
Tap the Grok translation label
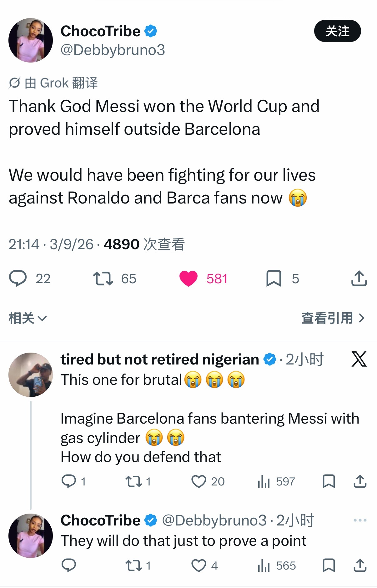tap(53, 83)
